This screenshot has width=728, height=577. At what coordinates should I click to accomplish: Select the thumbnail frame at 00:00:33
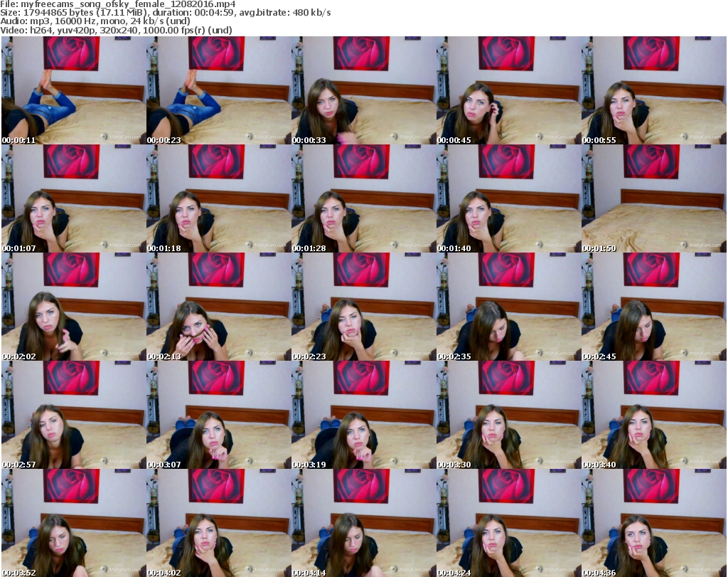363,90
